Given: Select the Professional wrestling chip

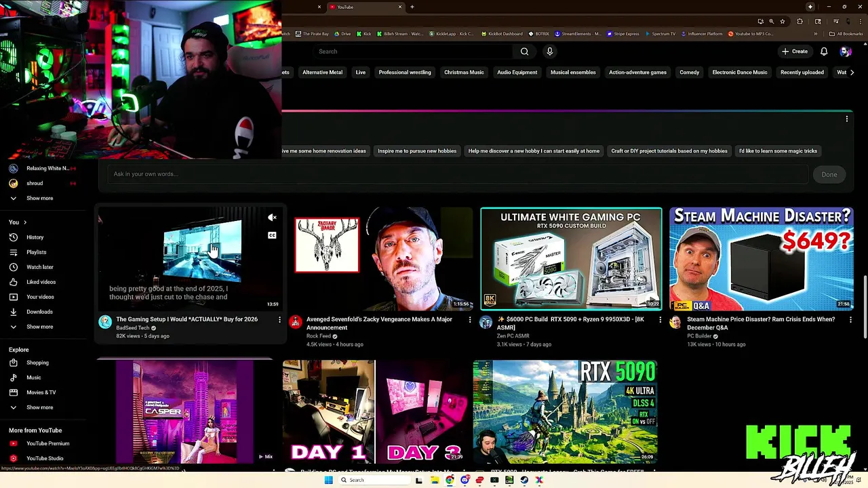Looking at the screenshot, I should pyautogui.click(x=405, y=73).
